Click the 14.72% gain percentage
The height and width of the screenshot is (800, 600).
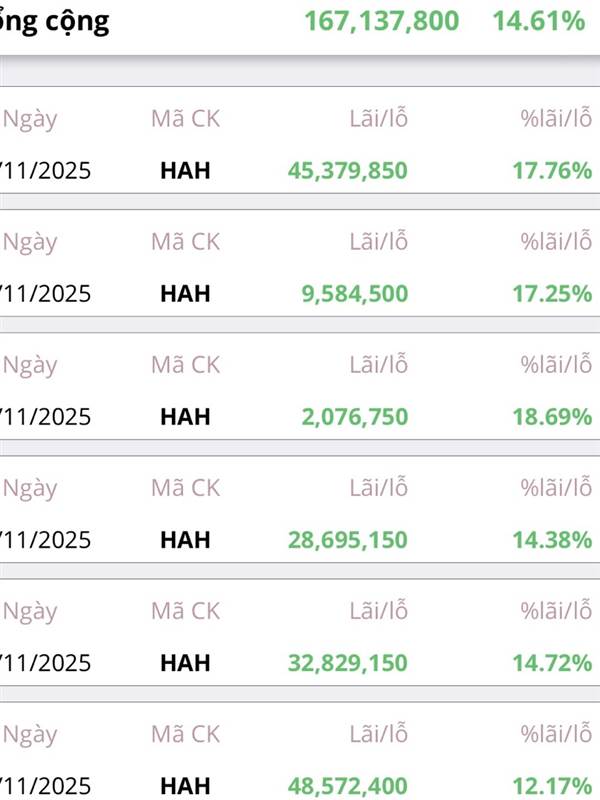click(x=552, y=663)
